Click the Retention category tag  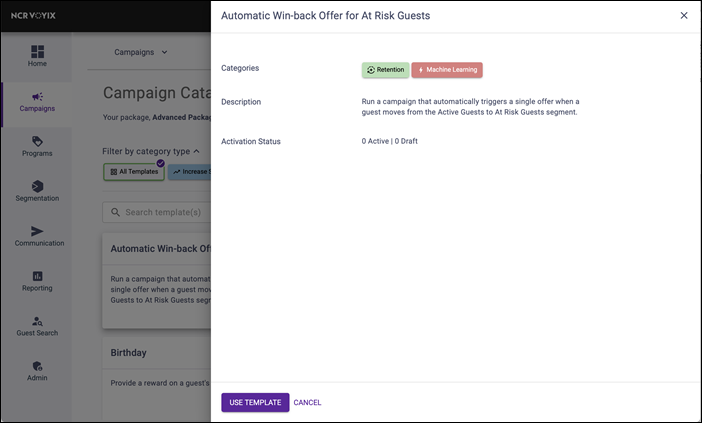(x=385, y=70)
